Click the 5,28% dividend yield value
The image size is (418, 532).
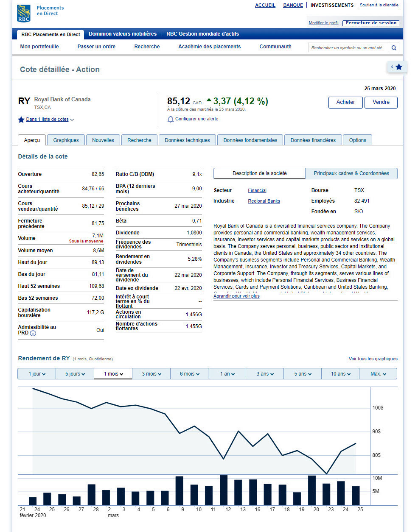pos(195,259)
